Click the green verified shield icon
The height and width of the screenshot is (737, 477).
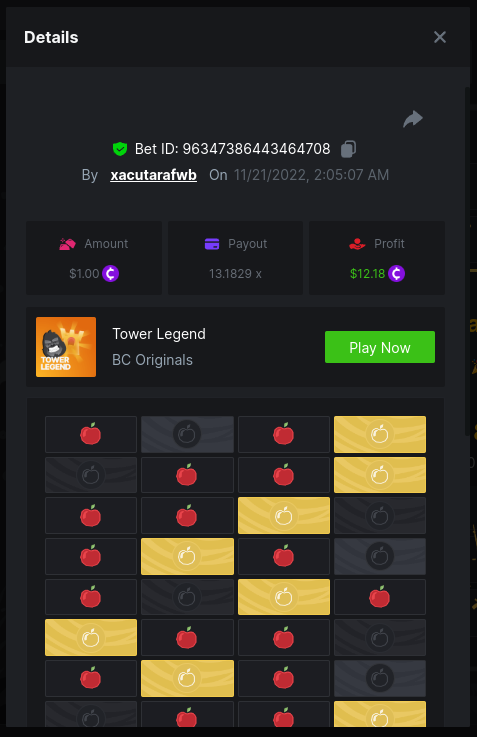120,149
